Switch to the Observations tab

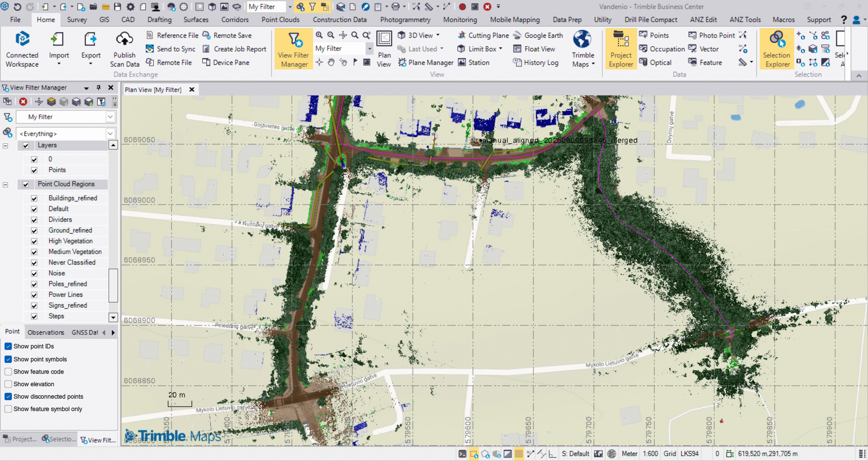click(x=46, y=332)
